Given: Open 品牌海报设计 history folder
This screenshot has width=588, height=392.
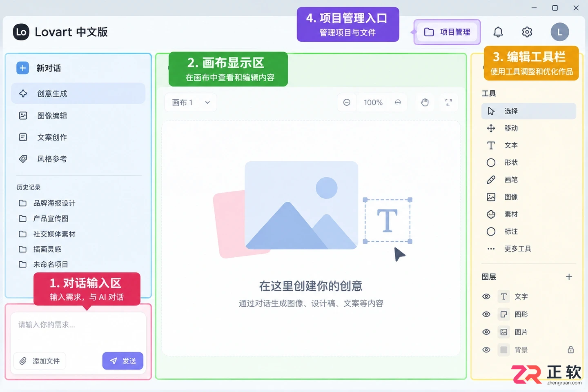Looking at the screenshot, I should pos(47,203).
